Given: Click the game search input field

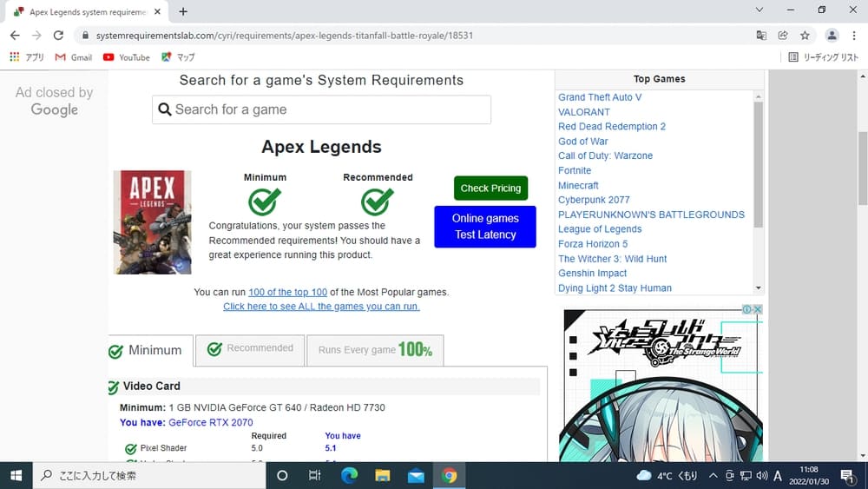Looking at the screenshot, I should click(x=321, y=109).
